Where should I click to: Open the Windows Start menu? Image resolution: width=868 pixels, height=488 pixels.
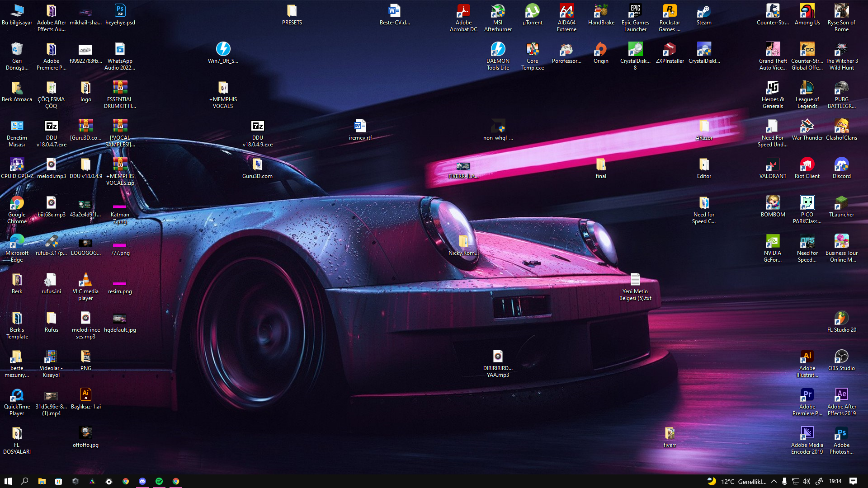(8, 481)
